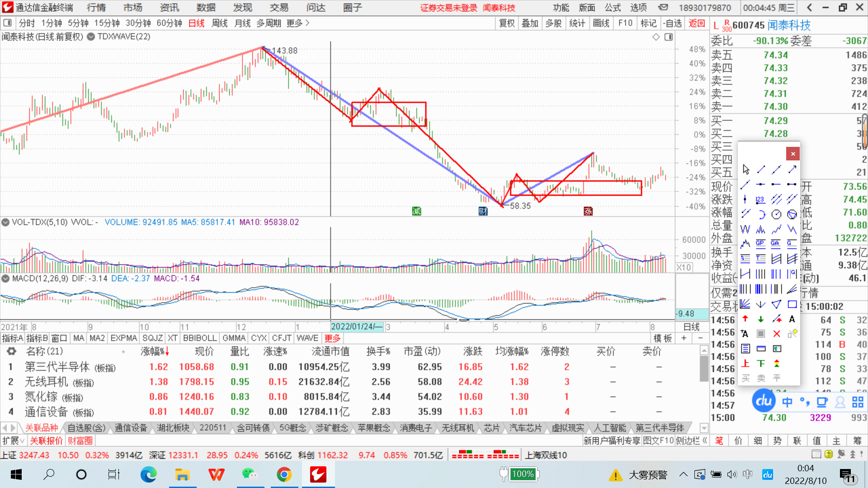Screen dimensions: 868x488
Task: Open the red 更多 indicators list
Action: coord(332,338)
